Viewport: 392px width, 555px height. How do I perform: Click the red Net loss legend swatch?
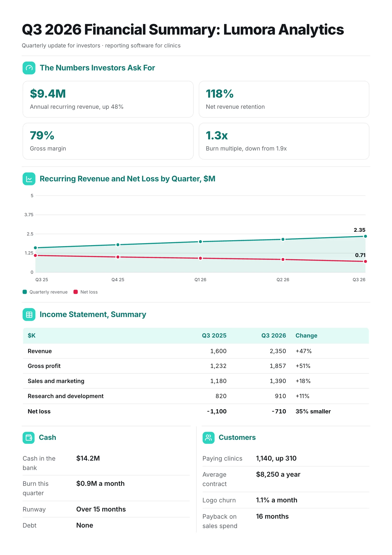coord(76,292)
